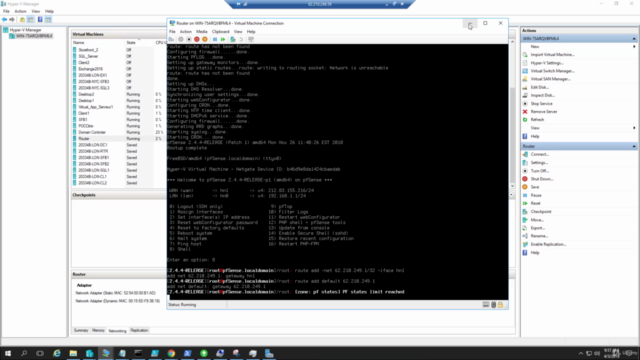Open Windows Start menu
640x360 pixels.
tap(8, 353)
